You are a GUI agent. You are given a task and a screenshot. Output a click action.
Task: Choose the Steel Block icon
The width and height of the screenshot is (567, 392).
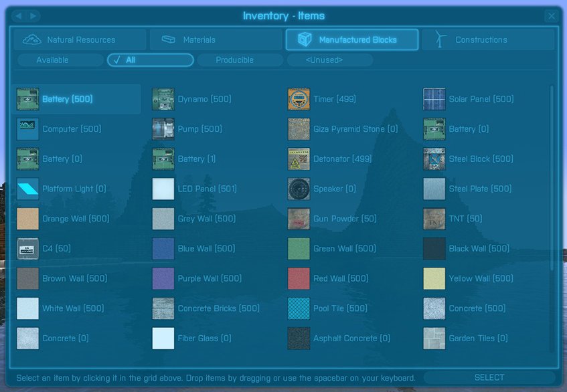tap(434, 159)
